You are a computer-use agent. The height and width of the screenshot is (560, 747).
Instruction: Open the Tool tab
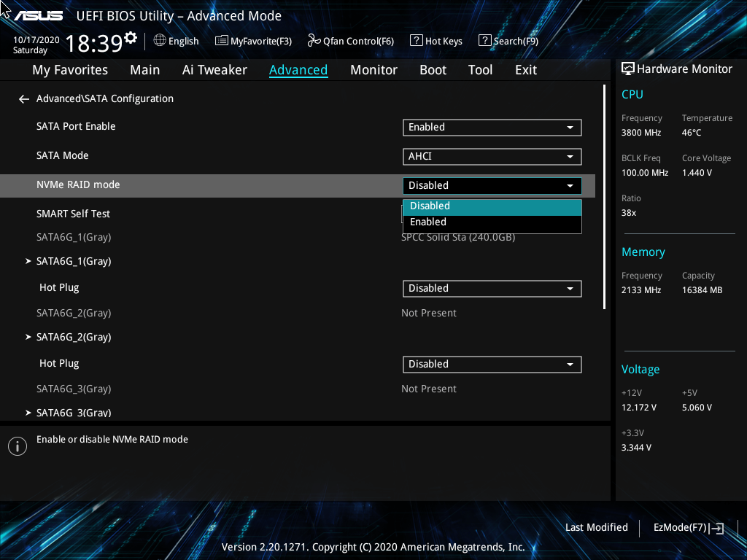tap(480, 70)
